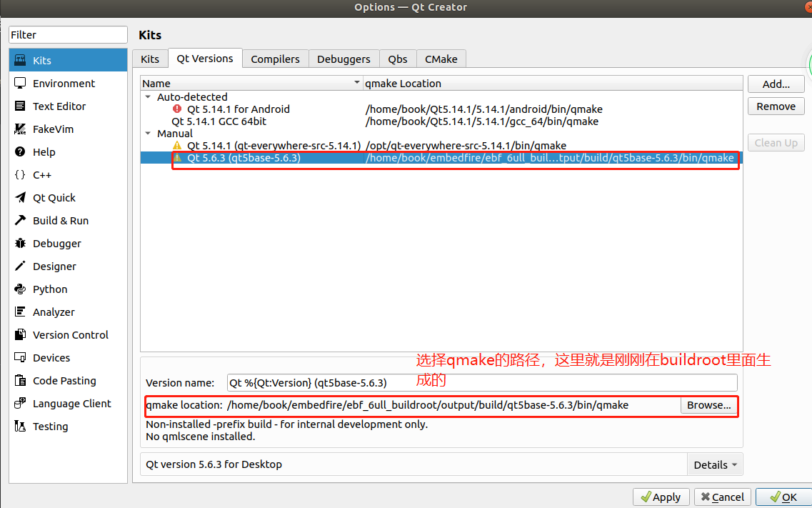Image resolution: width=812 pixels, height=508 pixels.
Task: Focus the Filter search field
Action: coord(68,35)
